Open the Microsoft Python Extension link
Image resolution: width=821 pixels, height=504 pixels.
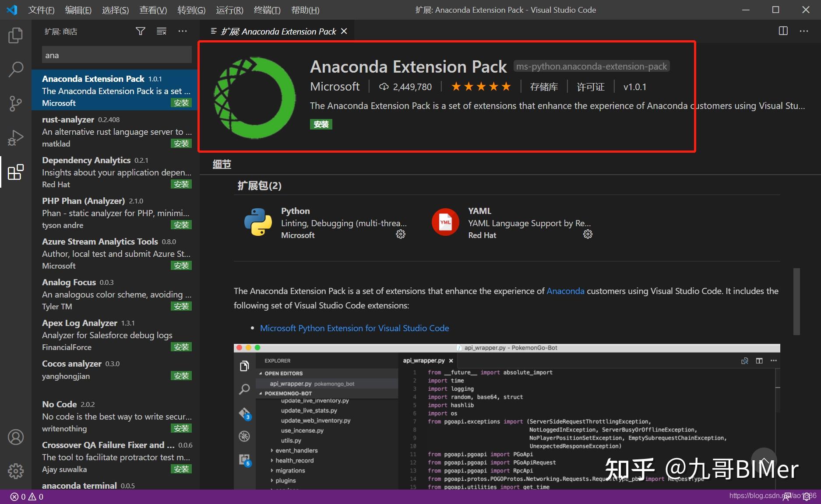pos(354,328)
